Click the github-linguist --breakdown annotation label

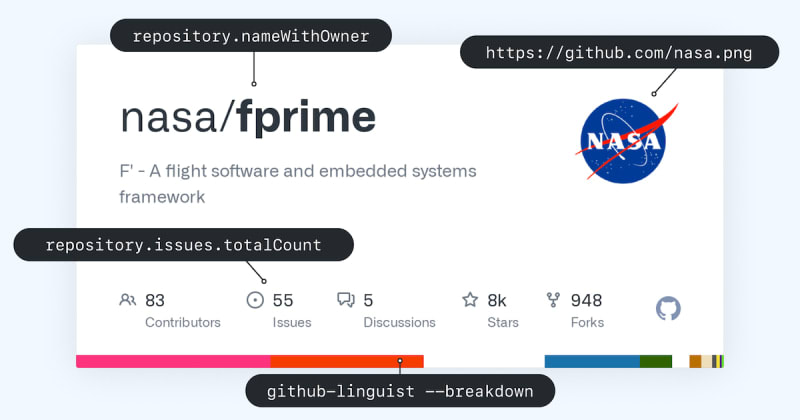point(400,390)
